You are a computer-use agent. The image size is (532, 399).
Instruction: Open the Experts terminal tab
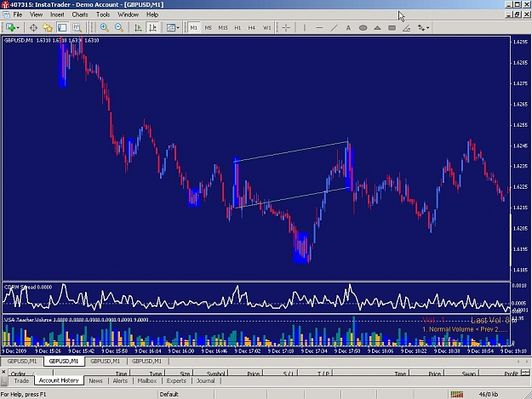coord(176,380)
